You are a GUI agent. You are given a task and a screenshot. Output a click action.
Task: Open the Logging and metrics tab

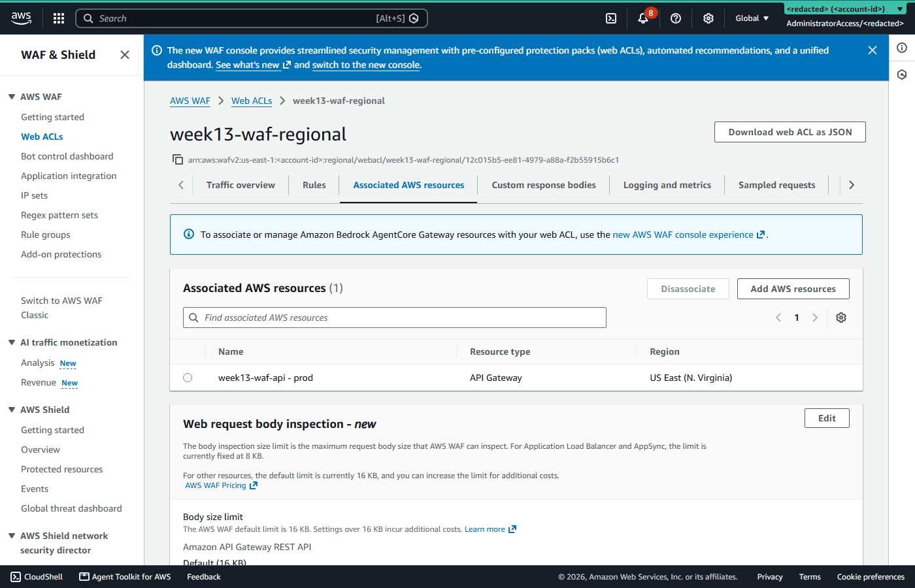(x=667, y=185)
